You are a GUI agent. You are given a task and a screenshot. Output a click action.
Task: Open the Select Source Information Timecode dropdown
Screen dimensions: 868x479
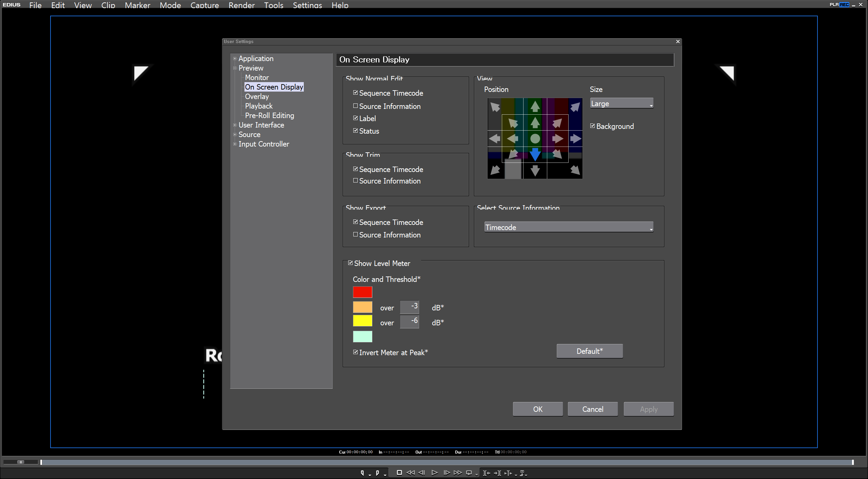click(569, 227)
